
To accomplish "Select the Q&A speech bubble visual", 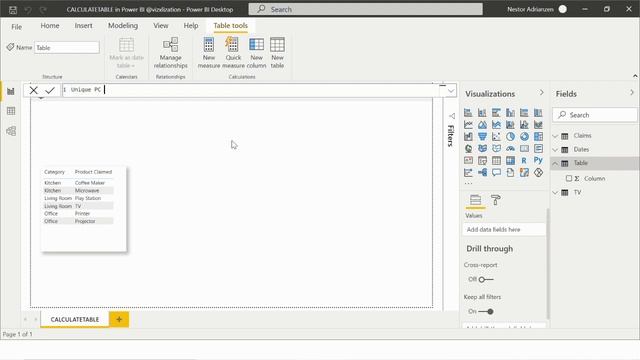I will (496, 173).
